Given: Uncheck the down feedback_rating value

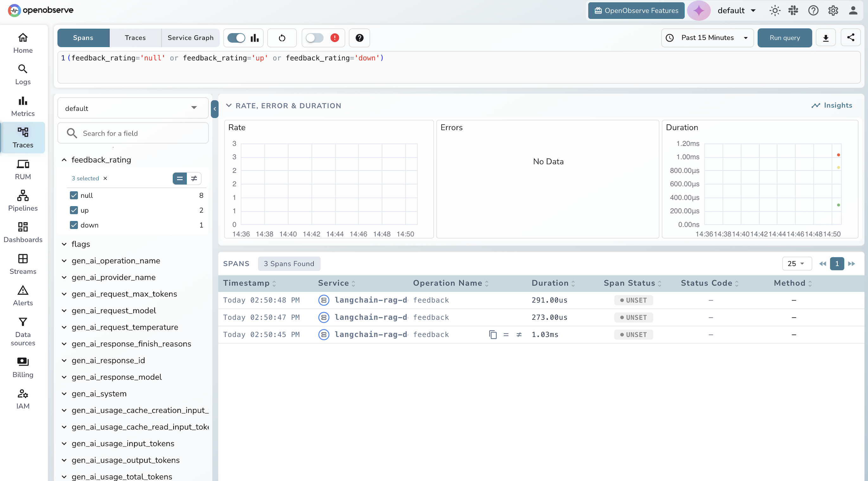Looking at the screenshot, I should [74, 225].
